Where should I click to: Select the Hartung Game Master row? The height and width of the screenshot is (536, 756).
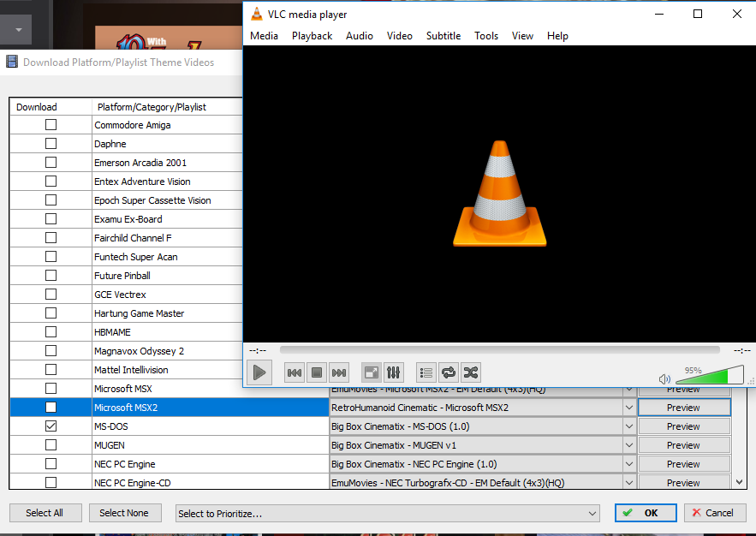(126, 313)
